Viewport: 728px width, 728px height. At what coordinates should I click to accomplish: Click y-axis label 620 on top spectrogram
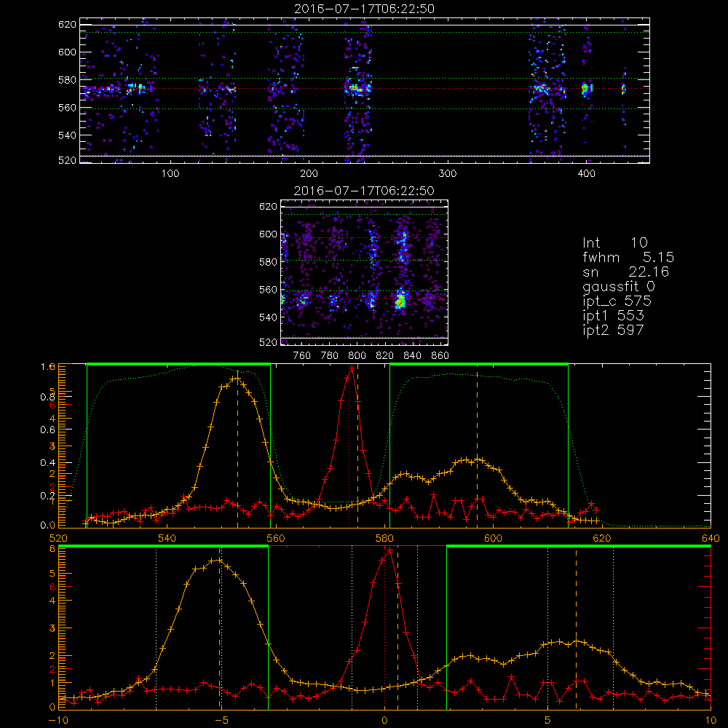tap(67, 24)
